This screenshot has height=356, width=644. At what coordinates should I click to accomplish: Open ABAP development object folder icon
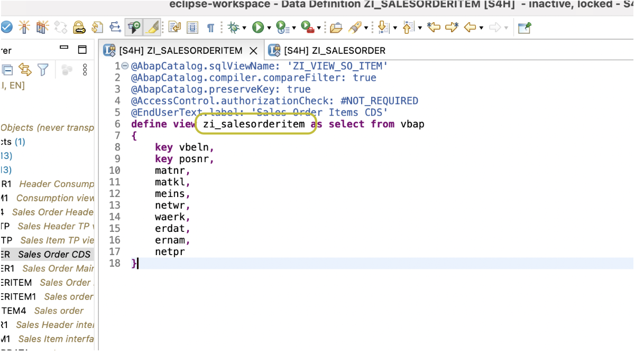[336, 27]
